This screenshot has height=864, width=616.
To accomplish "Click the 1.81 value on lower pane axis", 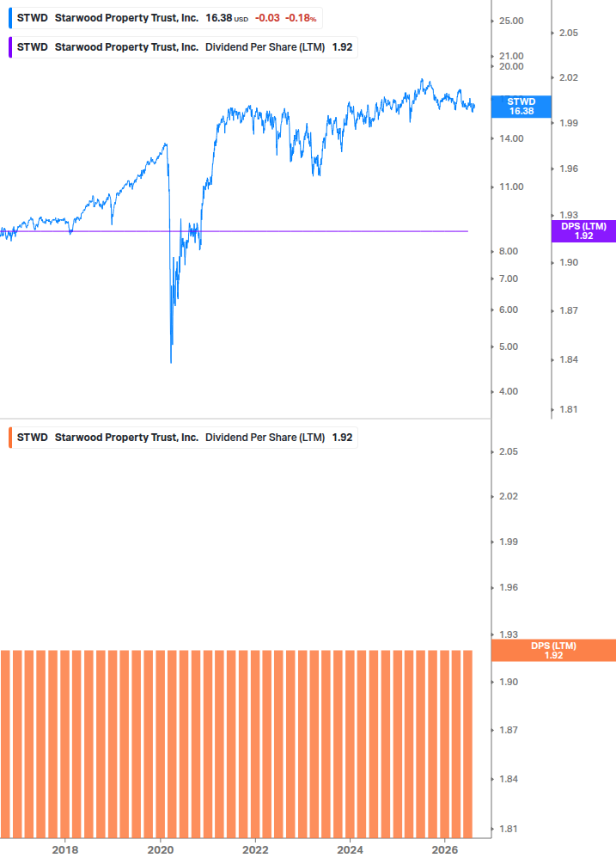I will 508,829.
